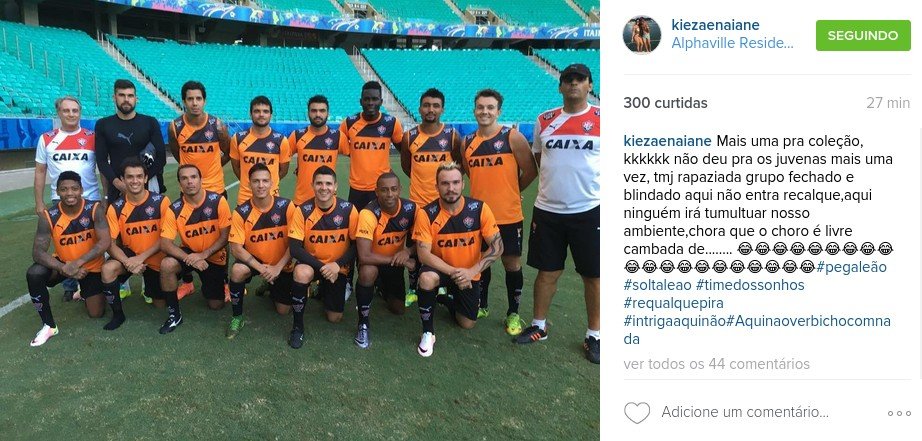Expand ver todos os 44 comentários

coord(717,364)
